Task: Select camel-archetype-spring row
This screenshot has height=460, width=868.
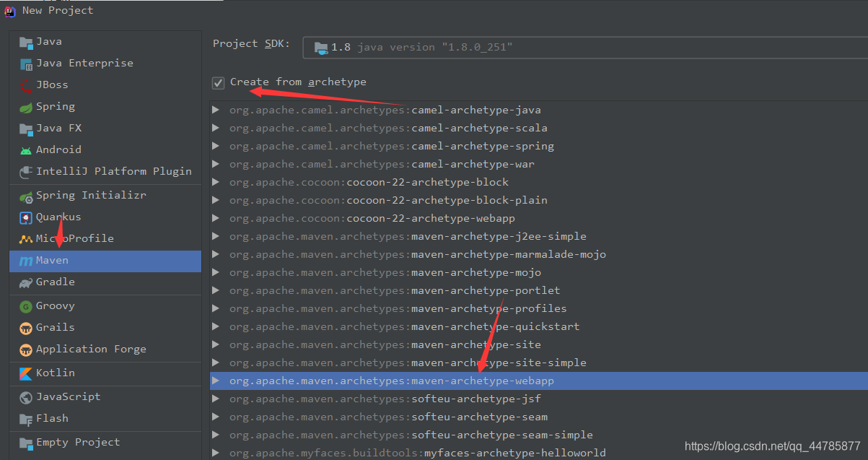Action: tap(539, 147)
